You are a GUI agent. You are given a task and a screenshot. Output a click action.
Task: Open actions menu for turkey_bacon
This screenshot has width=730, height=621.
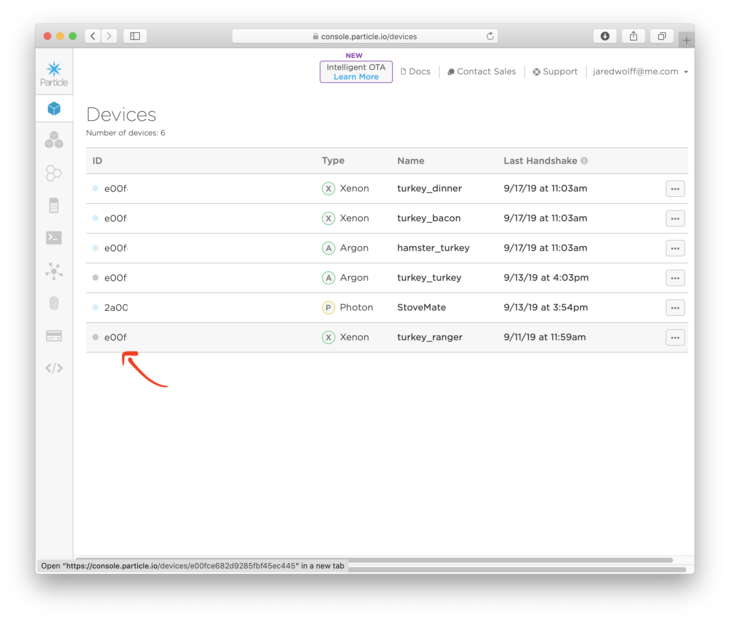[x=675, y=219]
